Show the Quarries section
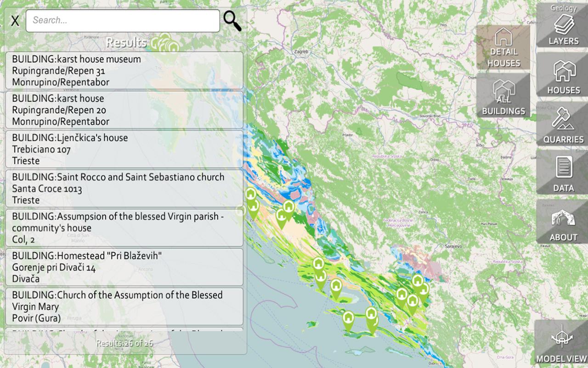Image resolution: width=588 pixels, height=368 pixels. tap(563, 123)
